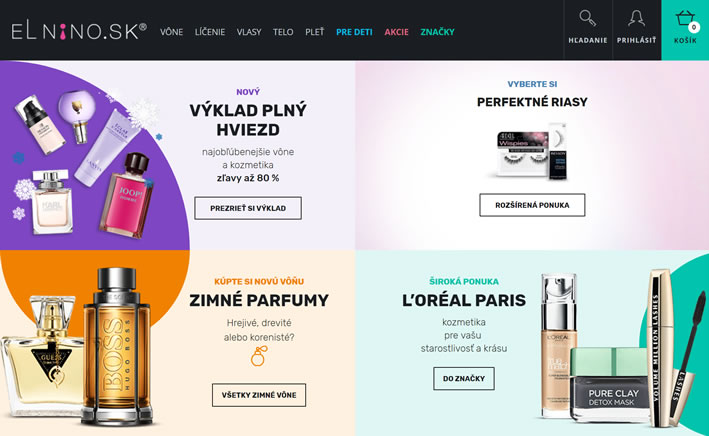Open the Líčenie menu
This screenshot has width=709, height=436.
210,32
